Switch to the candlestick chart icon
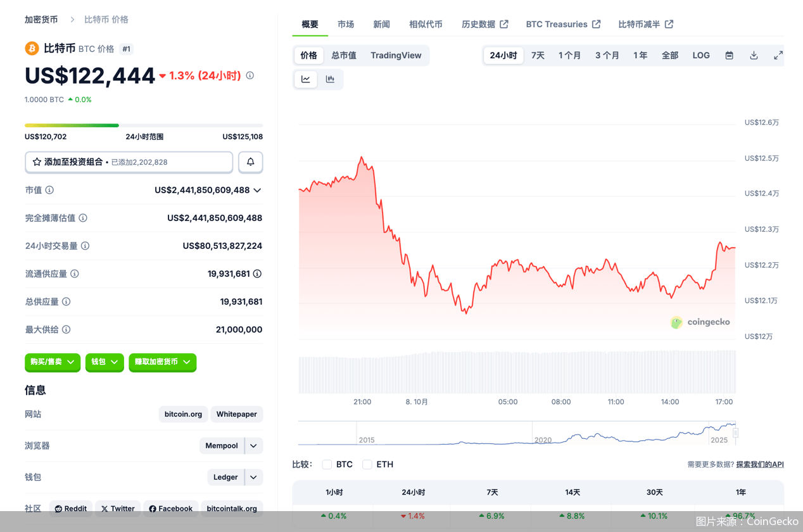Screen dimensions: 803x532 coord(329,79)
